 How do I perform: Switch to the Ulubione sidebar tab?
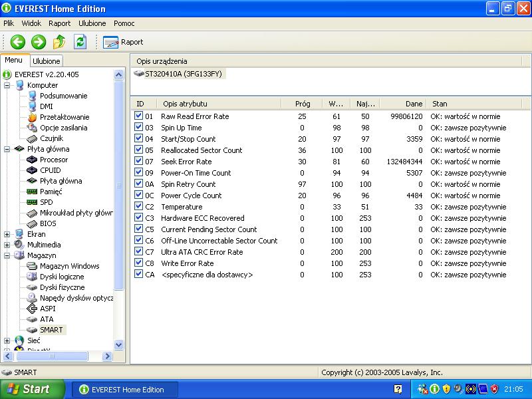[x=47, y=61]
